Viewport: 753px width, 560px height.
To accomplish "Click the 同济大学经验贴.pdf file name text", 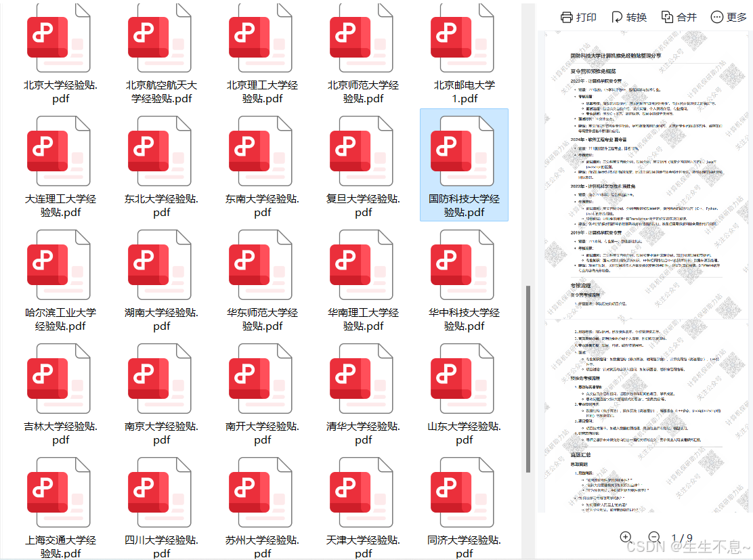I will 464,546.
